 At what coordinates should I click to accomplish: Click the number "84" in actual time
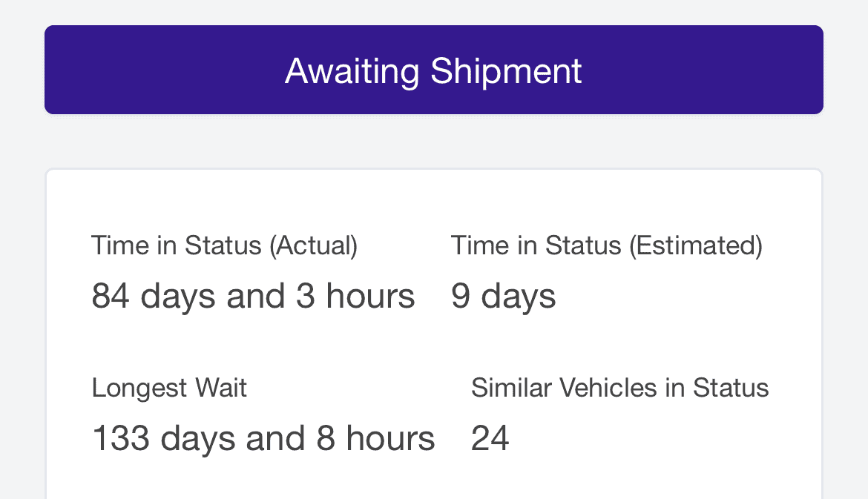tap(111, 297)
